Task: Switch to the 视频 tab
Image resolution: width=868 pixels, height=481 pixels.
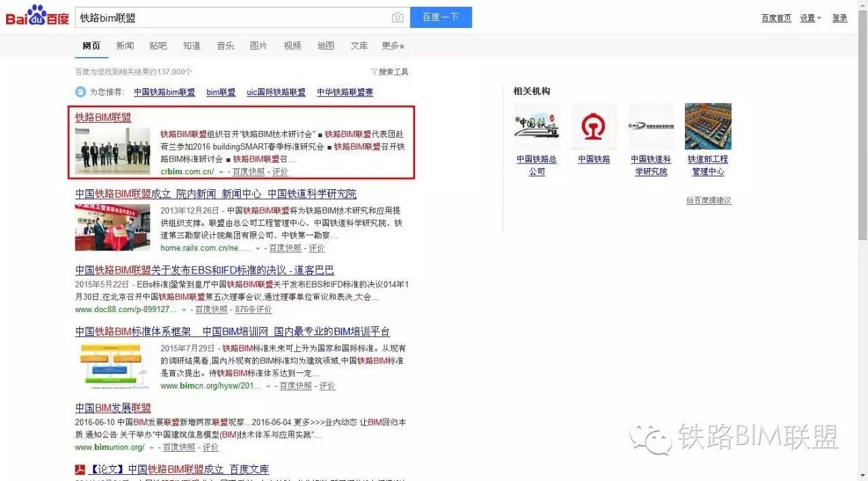Action: pyautogui.click(x=292, y=46)
